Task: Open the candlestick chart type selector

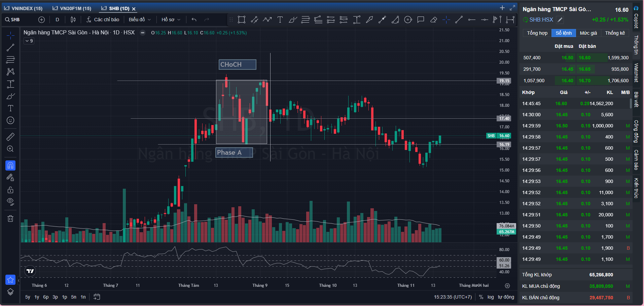Action: tap(73, 20)
